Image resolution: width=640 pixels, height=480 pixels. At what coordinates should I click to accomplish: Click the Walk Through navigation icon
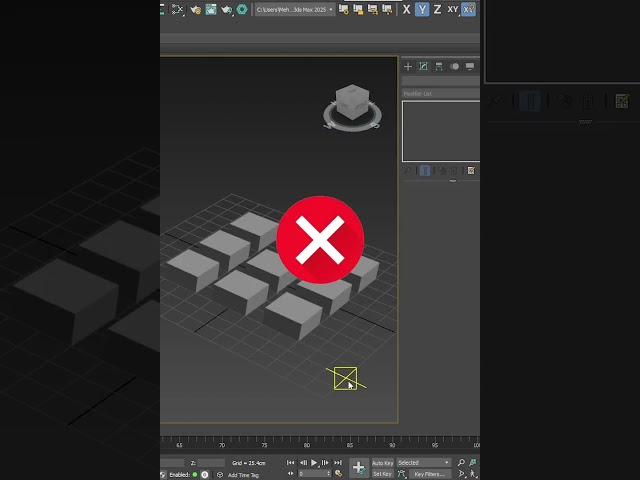point(473,474)
